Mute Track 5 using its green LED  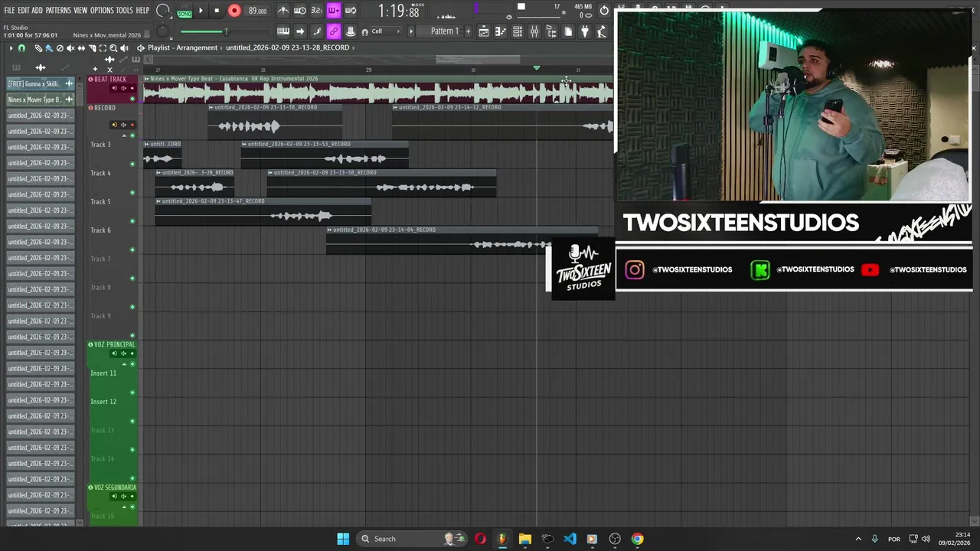[132, 221]
